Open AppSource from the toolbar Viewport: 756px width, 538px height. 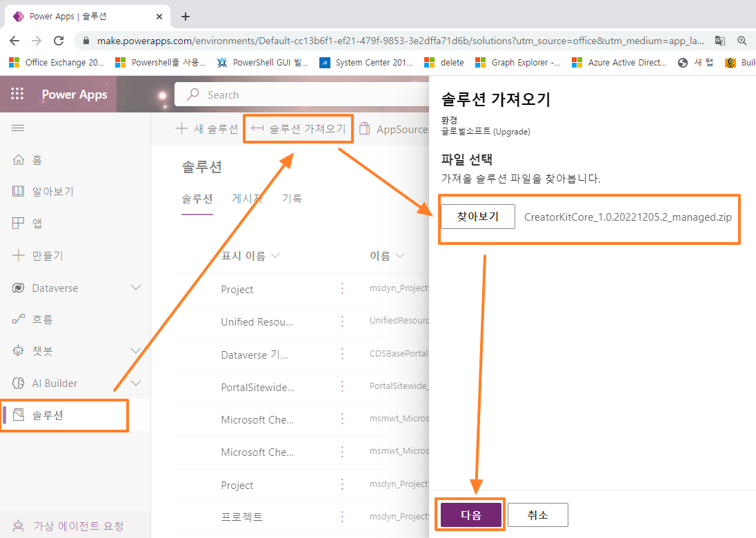pos(393,129)
